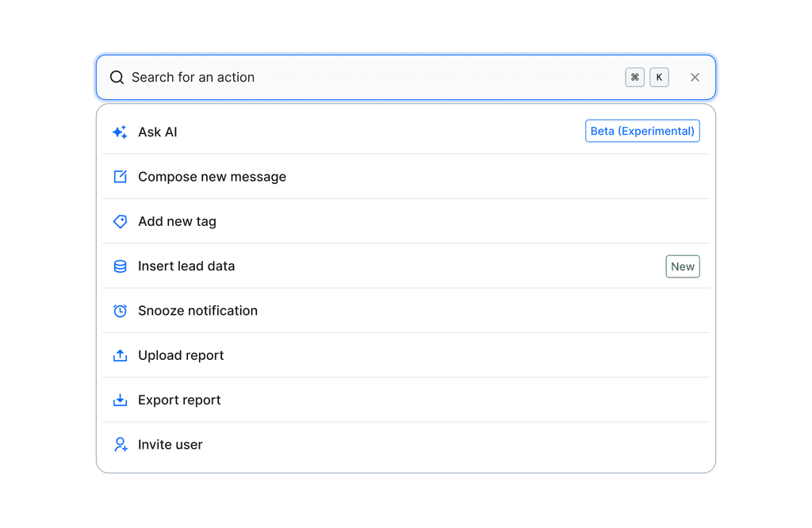The width and height of the screenshot is (812, 528).
Task: Click the invite user person icon
Action: point(120,445)
